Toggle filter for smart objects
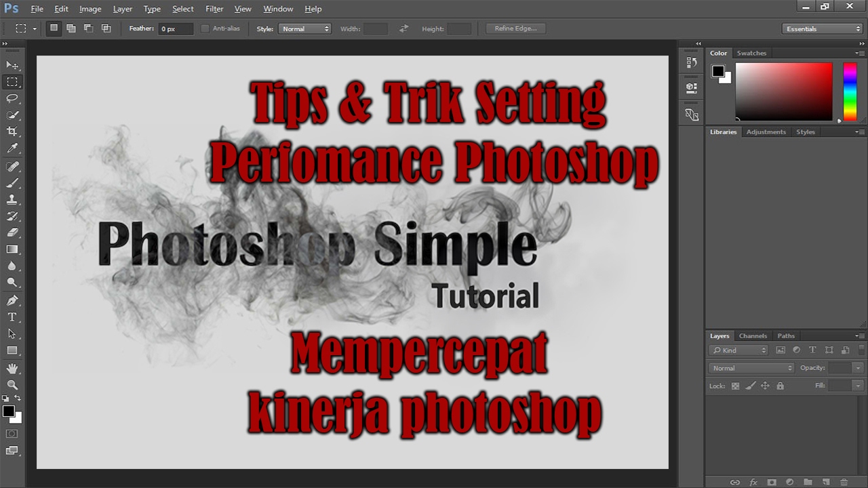Screen dimensions: 868x488 tap(845, 350)
